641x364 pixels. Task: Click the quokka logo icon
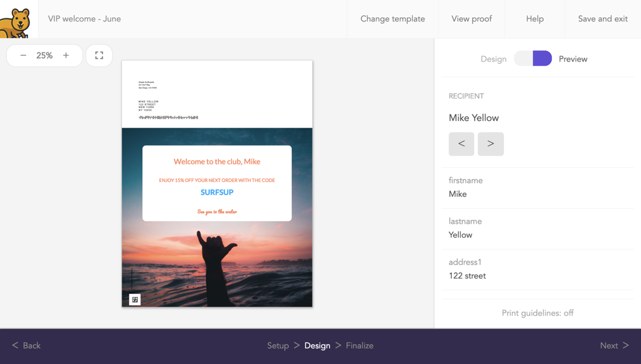click(15, 23)
